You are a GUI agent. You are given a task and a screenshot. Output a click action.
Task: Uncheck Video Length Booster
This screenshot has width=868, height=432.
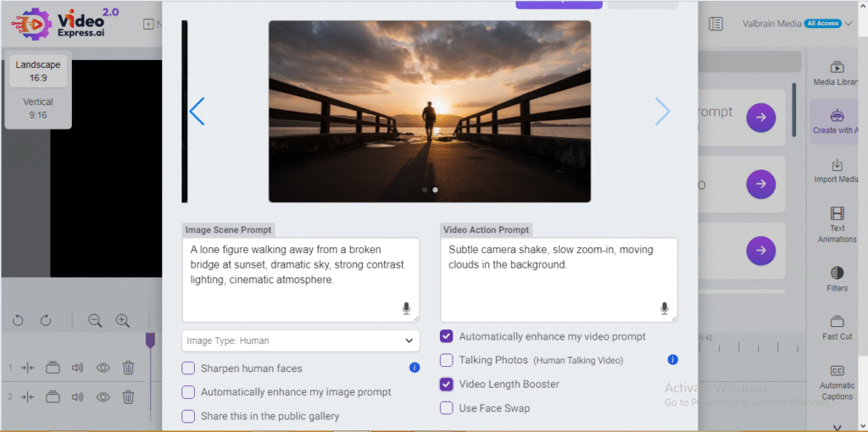pyautogui.click(x=447, y=385)
